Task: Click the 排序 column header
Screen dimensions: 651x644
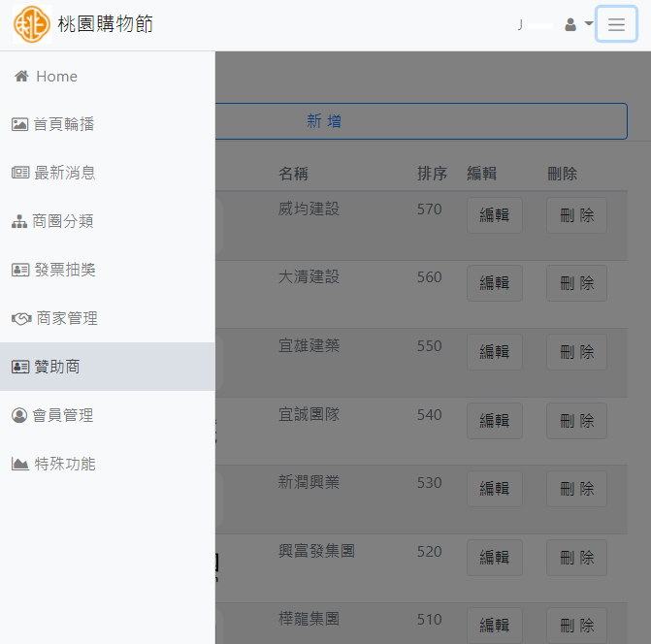Action: (x=432, y=174)
